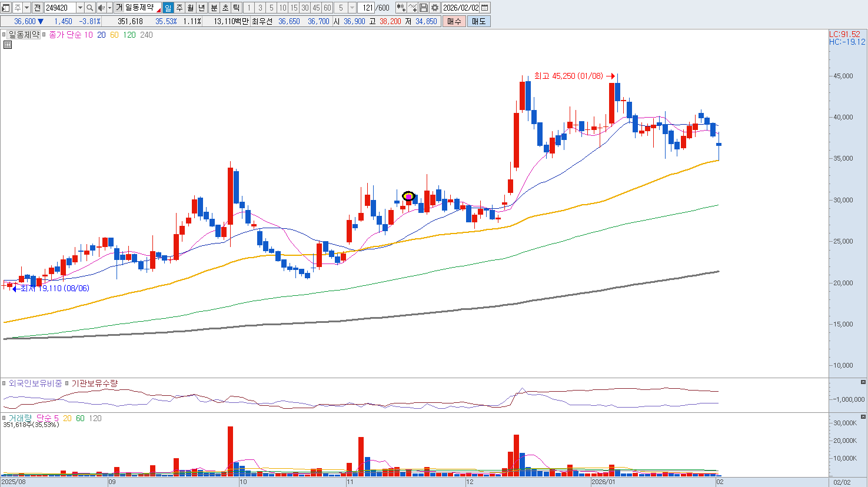Click the candle count 121 input field
The height and width of the screenshot is (487, 868).
coord(367,8)
